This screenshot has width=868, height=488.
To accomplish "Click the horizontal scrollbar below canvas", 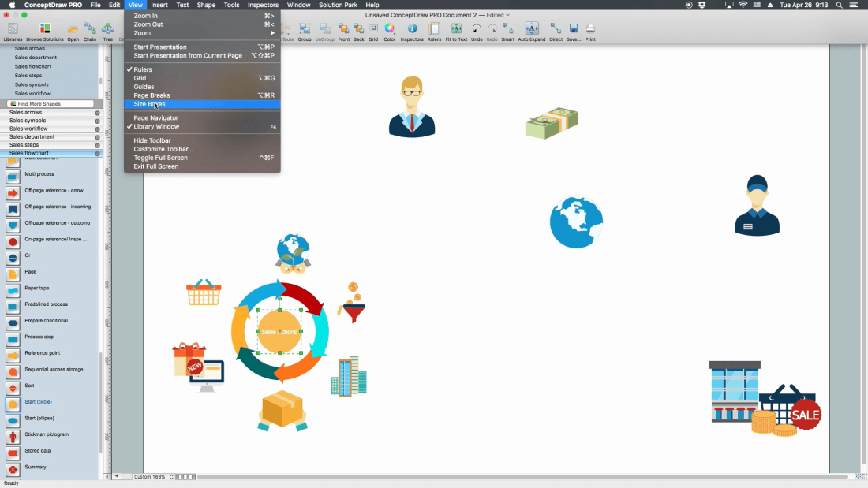I will click(x=522, y=476).
